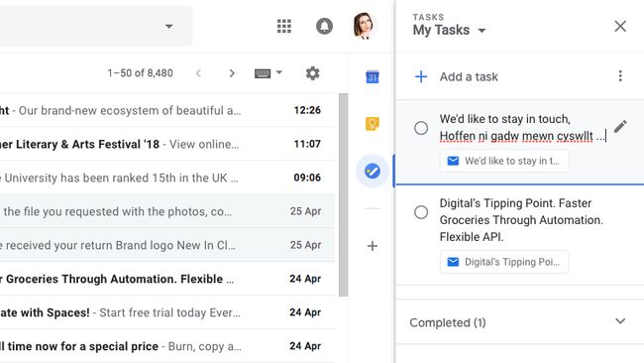
Task: Select the Tasks icon in the side panel
Action: coord(373,171)
